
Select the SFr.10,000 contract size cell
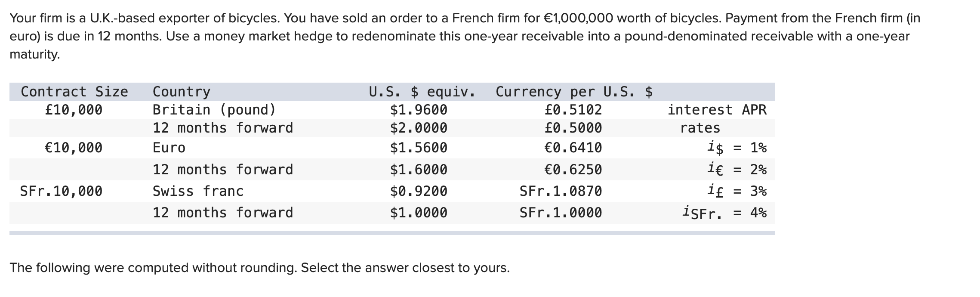click(62, 191)
